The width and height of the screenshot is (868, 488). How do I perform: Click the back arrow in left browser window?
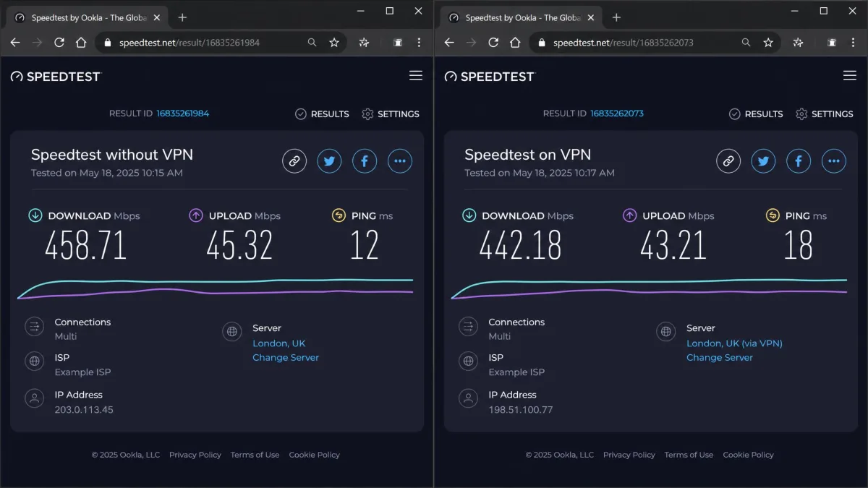click(x=14, y=43)
